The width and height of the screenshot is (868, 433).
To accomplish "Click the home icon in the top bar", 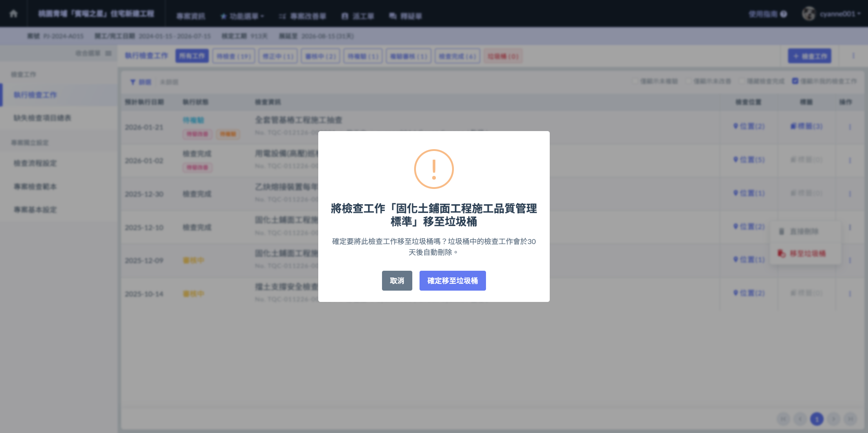I will 14,14.
